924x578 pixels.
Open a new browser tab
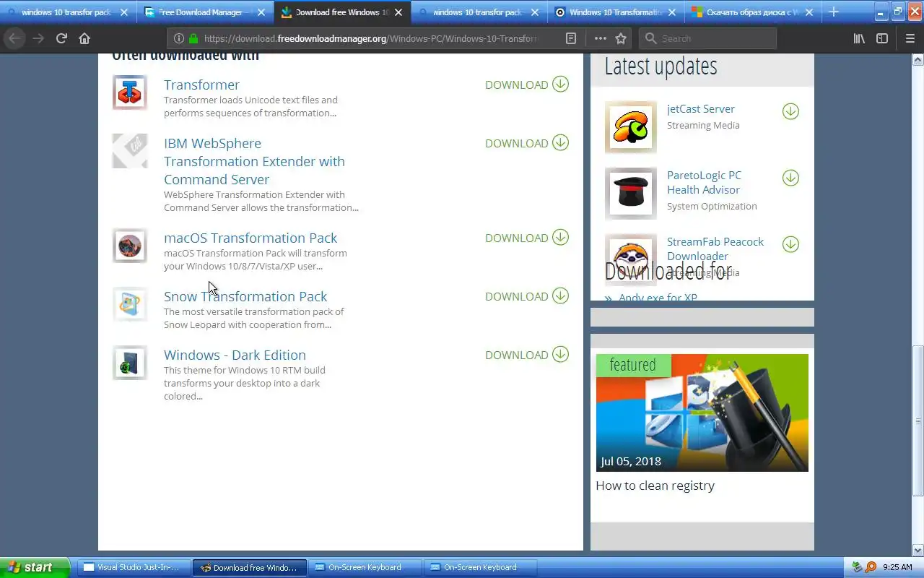(834, 12)
